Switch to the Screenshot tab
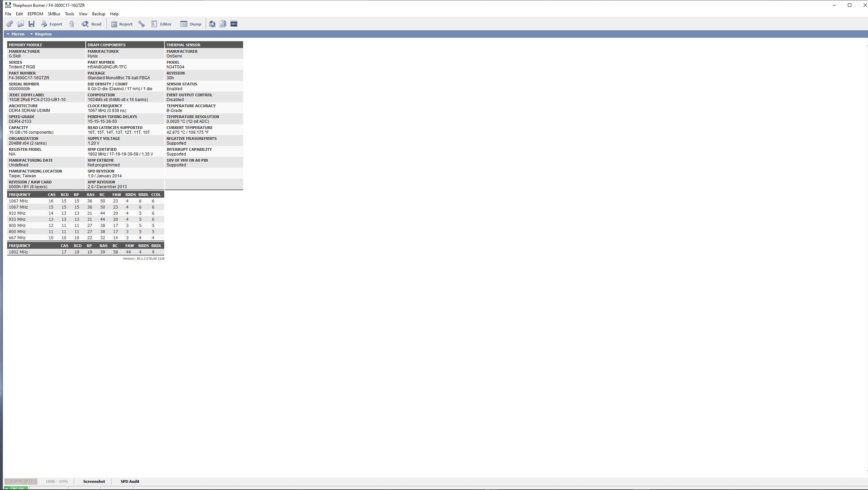The width and height of the screenshot is (868, 490). 94,481
